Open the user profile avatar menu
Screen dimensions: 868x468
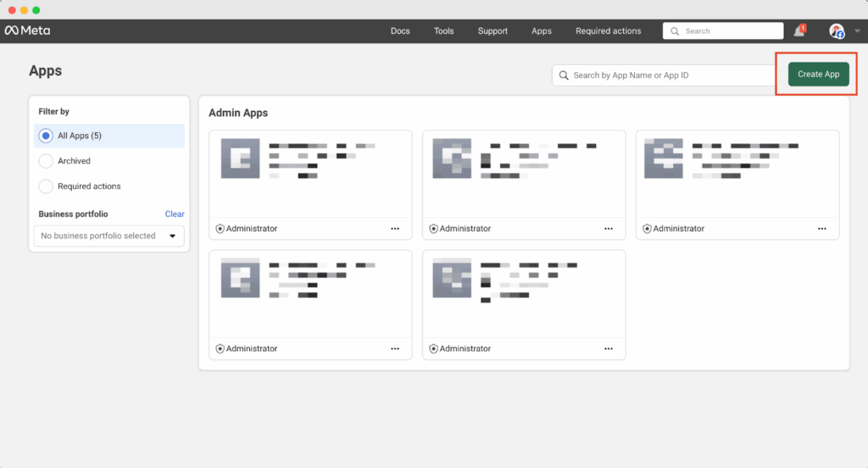tap(837, 31)
